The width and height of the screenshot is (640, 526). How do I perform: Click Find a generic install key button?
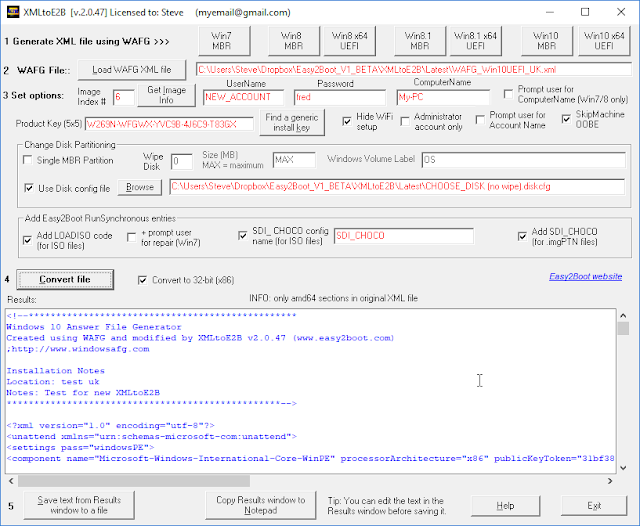tap(292, 122)
